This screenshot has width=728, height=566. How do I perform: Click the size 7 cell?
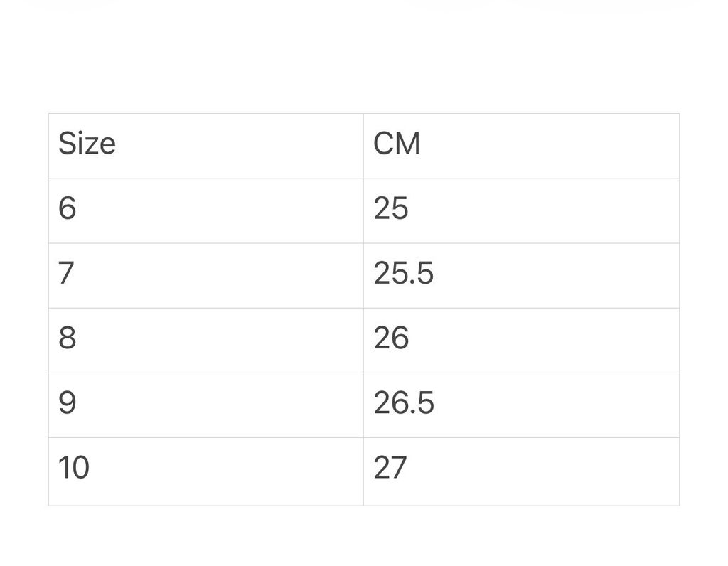(x=205, y=275)
